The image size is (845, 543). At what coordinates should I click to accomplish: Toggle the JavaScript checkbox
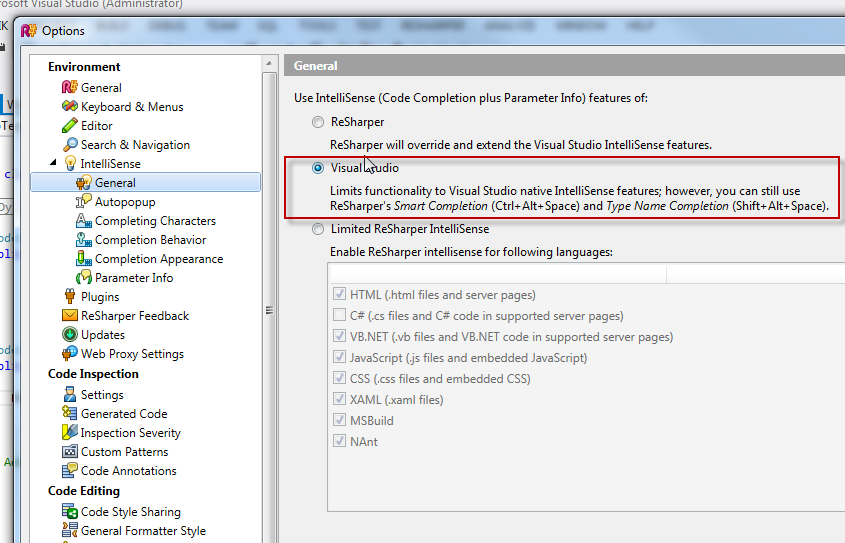[x=339, y=357]
